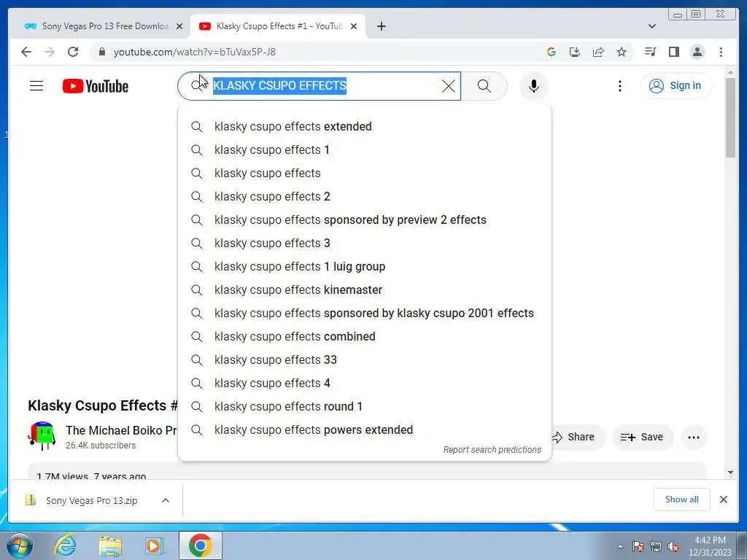The height and width of the screenshot is (560, 747).
Task: Select suggestion 'klasky csupo effects 1'
Action: (365, 150)
